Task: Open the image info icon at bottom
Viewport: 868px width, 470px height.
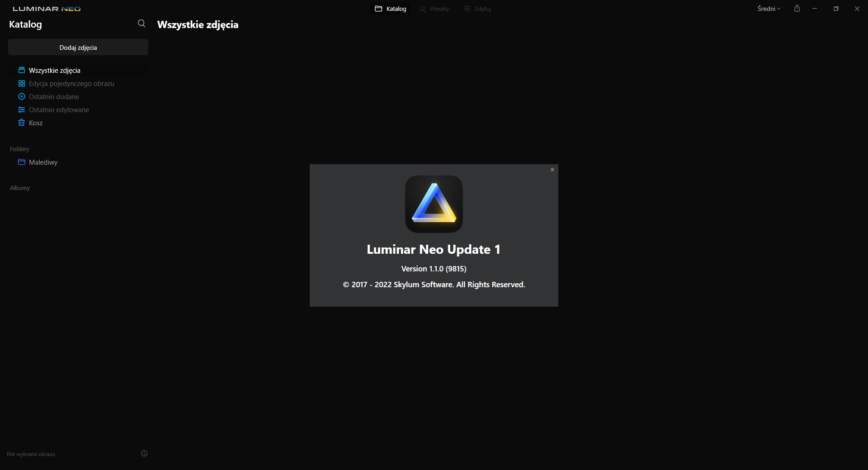Action: pos(144,453)
